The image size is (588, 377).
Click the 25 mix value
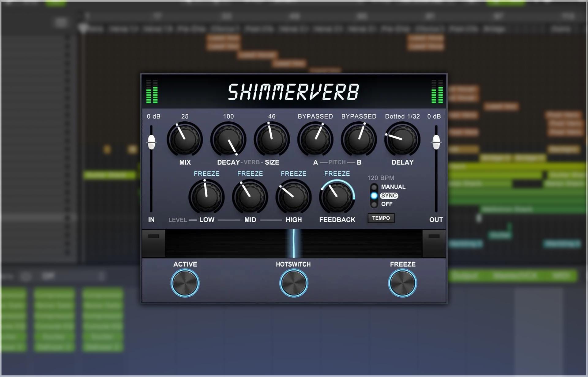pyautogui.click(x=185, y=116)
